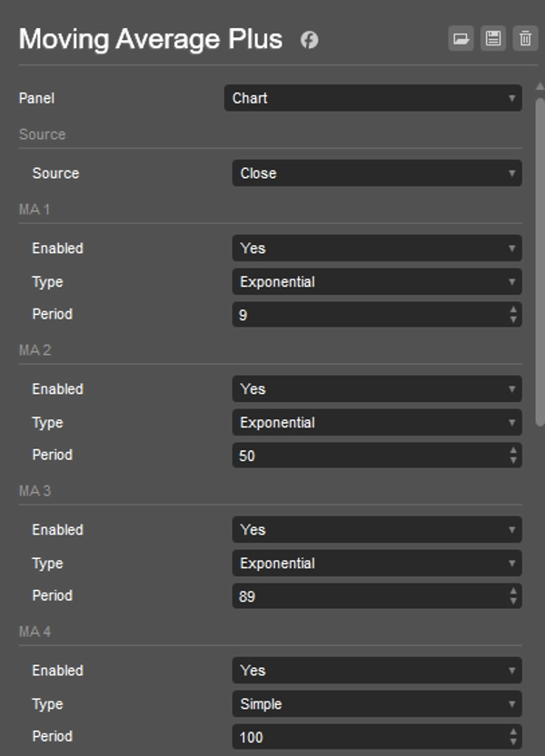The image size is (545, 756).
Task: Click the floppy disk save icon
Action: [x=493, y=38]
